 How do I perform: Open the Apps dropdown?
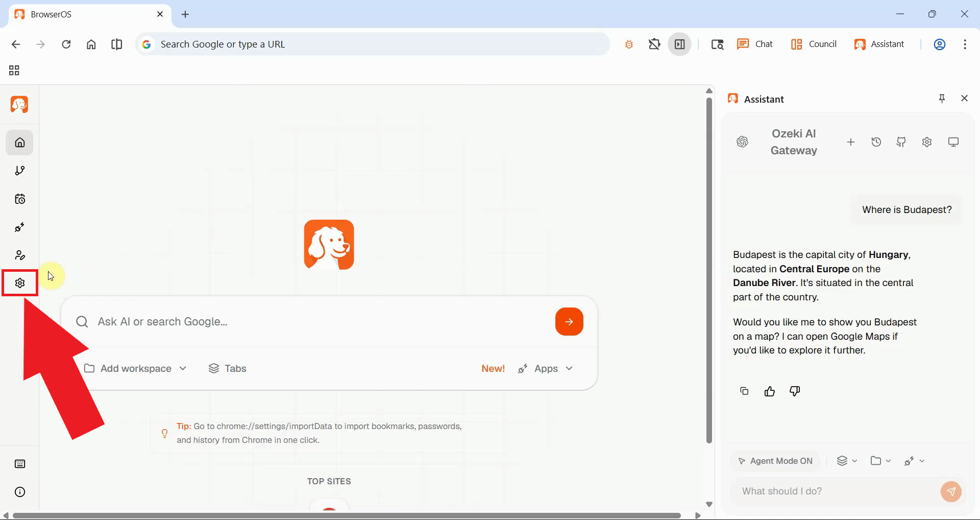pyautogui.click(x=555, y=368)
